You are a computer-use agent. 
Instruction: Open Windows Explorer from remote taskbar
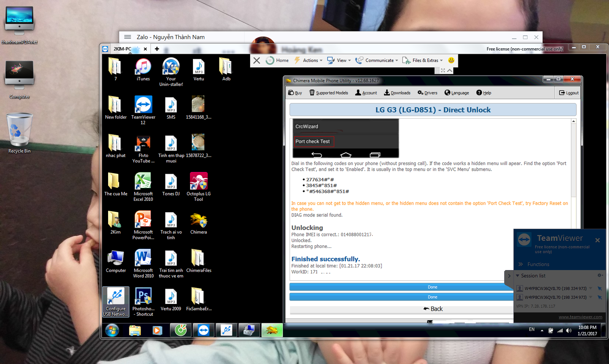pyautogui.click(x=135, y=331)
